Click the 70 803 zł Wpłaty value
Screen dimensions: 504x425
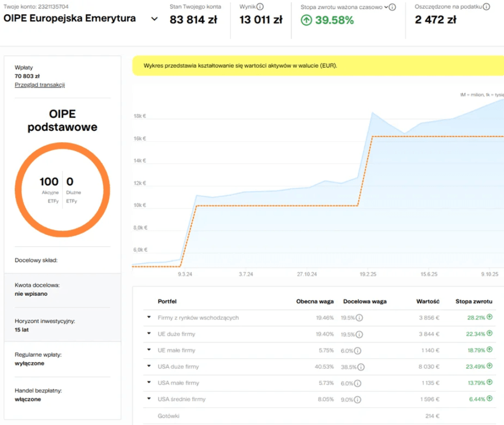coord(27,76)
